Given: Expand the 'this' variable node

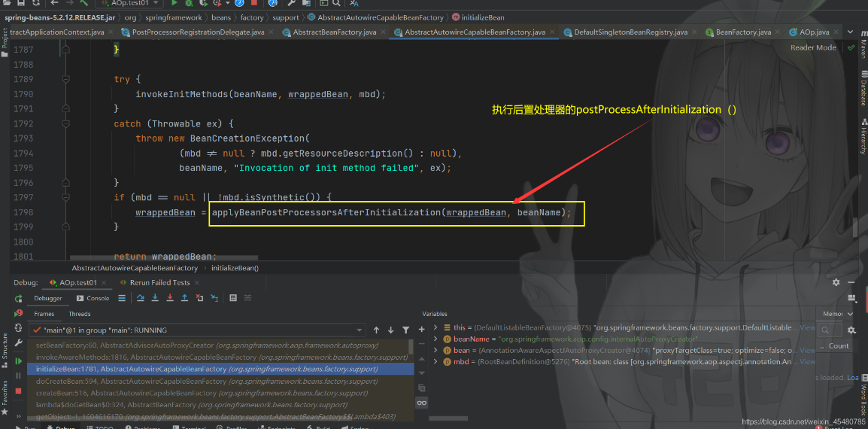Looking at the screenshot, I should click(436, 327).
